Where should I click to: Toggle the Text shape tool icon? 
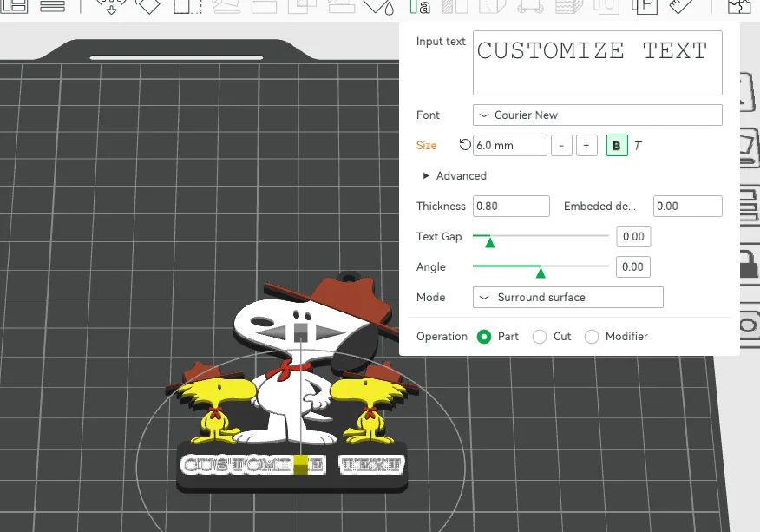[x=420, y=7]
